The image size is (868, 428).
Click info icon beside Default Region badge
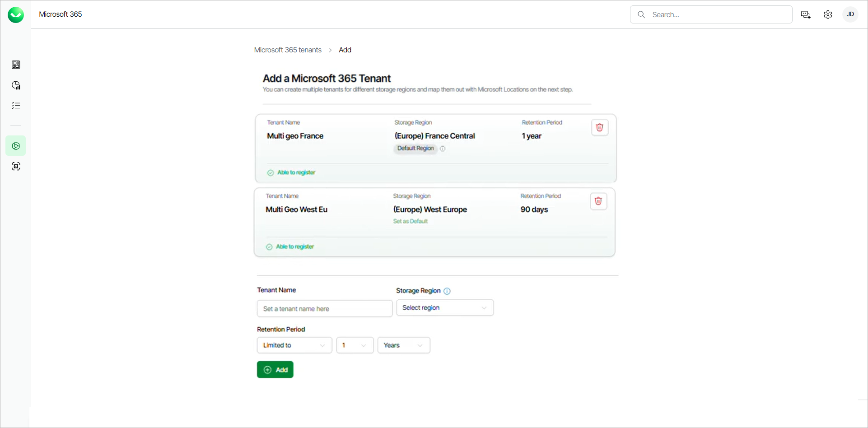(x=443, y=149)
